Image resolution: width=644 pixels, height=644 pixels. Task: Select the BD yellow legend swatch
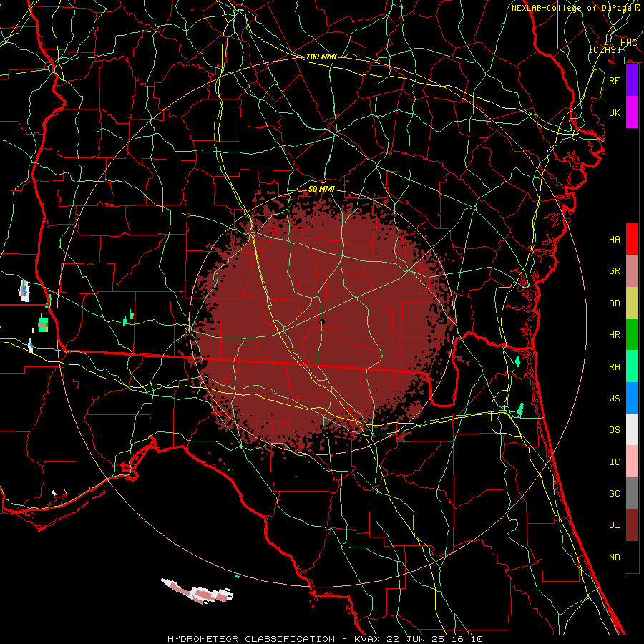[x=632, y=303]
